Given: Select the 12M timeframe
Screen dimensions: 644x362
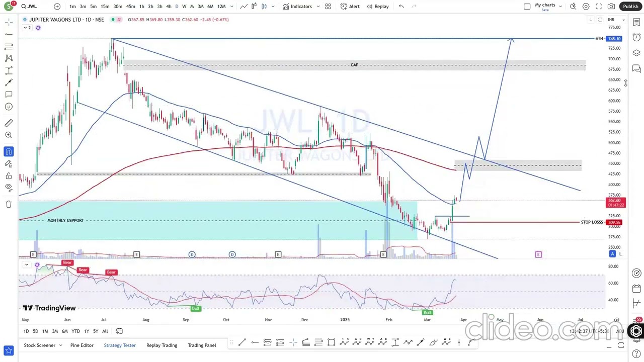Looking at the screenshot, I should tap(221, 7).
